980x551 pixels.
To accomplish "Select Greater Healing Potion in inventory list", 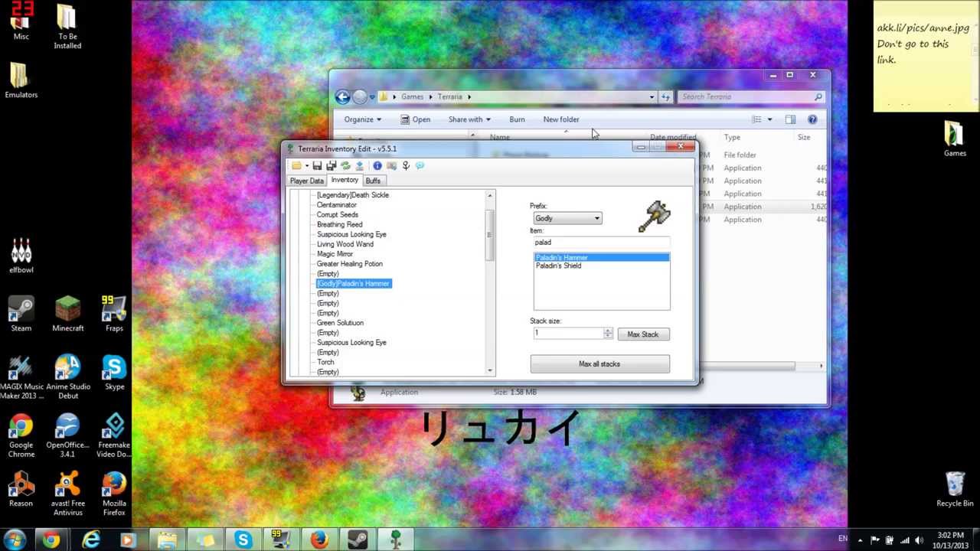I will tap(350, 264).
